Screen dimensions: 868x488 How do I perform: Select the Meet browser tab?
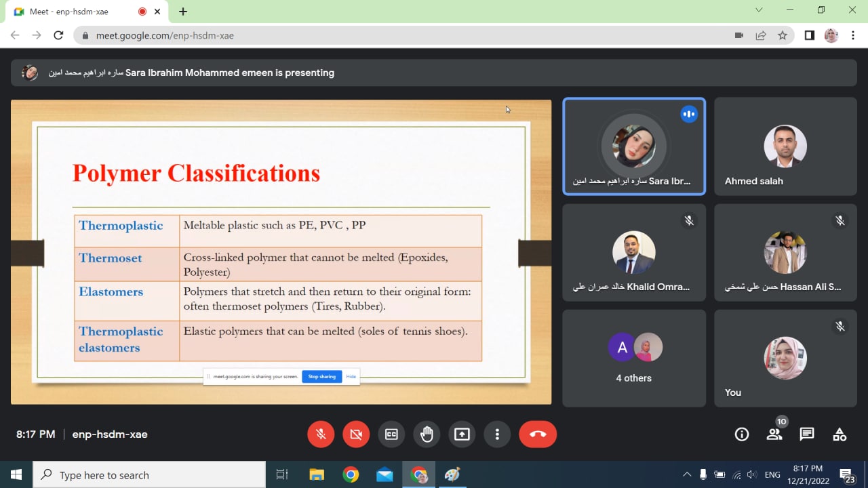pyautogui.click(x=75, y=12)
